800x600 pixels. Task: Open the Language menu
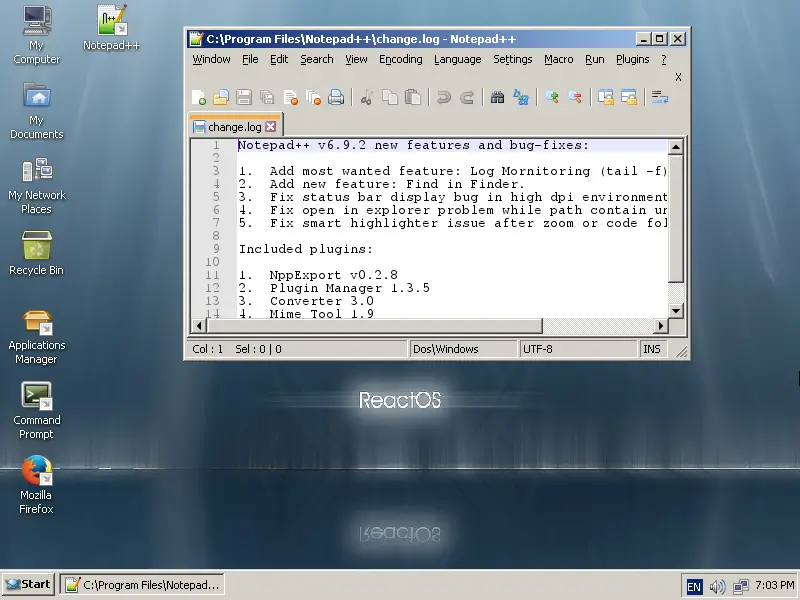[458, 59]
